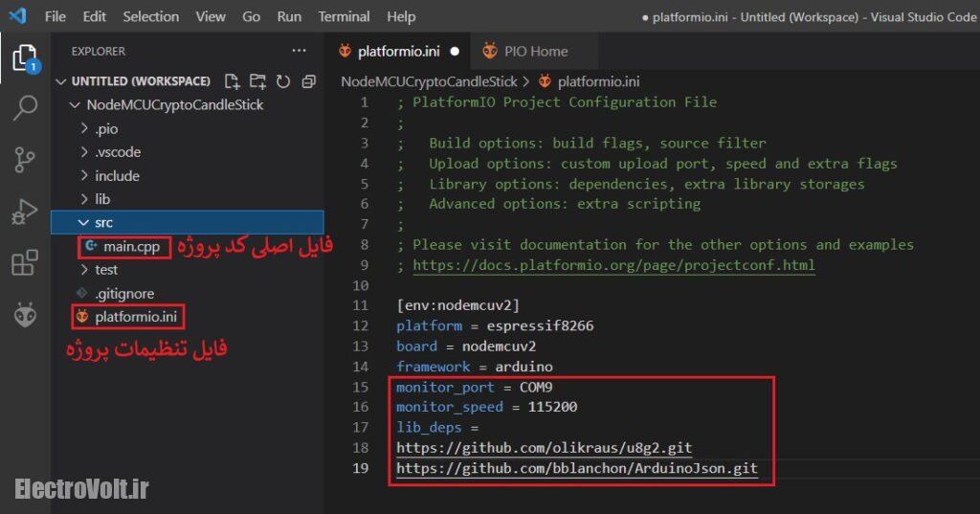This screenshot has height=514, width=980.
Task: Collapse the NodeMCUCryptoCandleStick project folder
Action: (x=174, y=104)
